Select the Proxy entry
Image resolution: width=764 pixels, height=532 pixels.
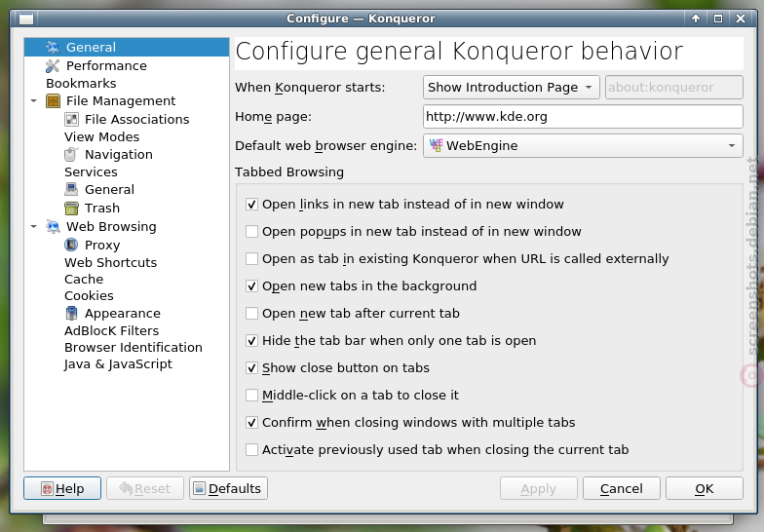coord(102,246)
